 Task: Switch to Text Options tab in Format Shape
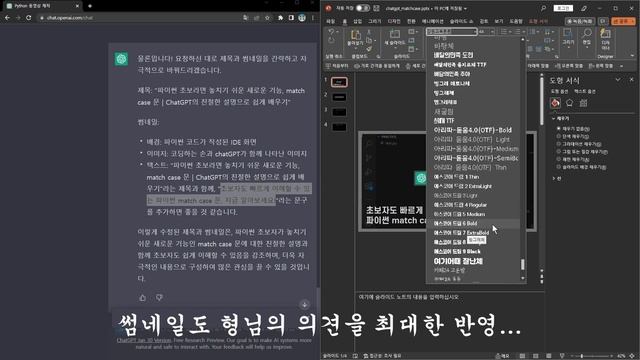(584, 91)
